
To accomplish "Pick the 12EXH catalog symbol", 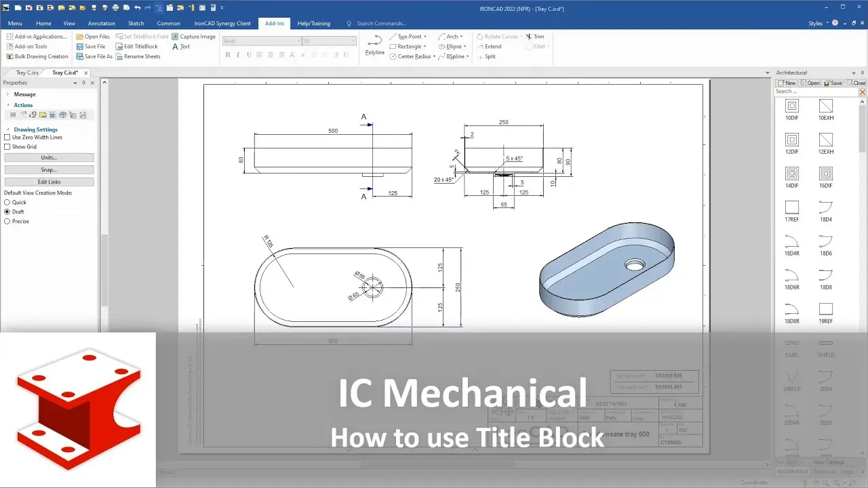I will point(826,142).
